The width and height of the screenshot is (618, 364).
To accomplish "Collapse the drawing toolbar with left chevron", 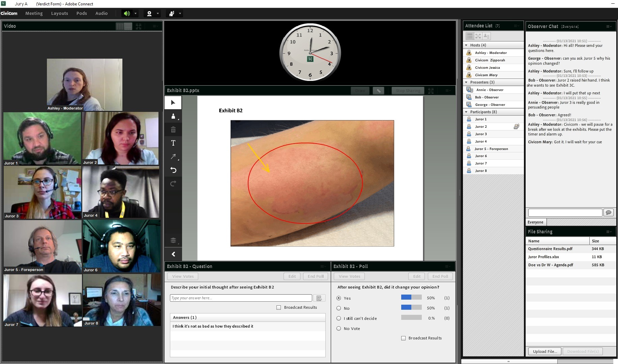I will (x=173, y=254).
